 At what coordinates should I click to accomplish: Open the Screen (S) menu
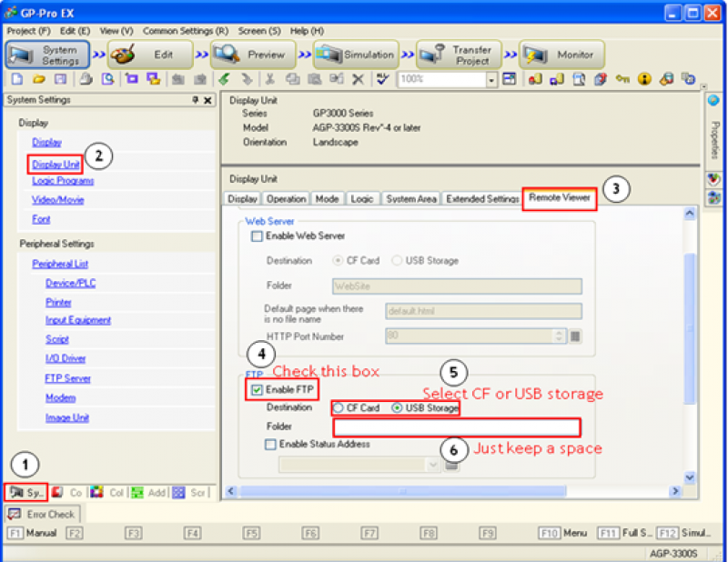coord(259,31)
